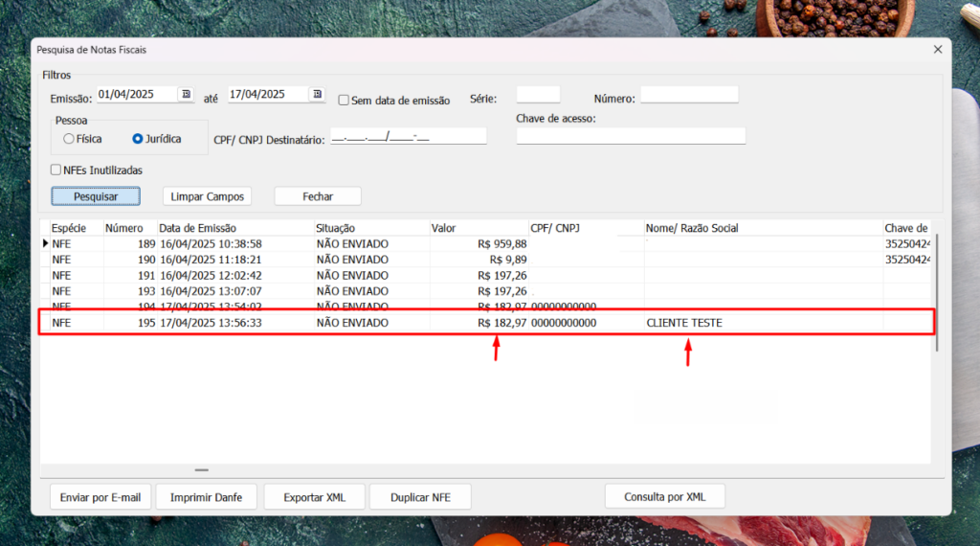The width and height of the screenshot is (980, 546).
Task: Check the NFEs Inutilizadas option
Action: click(56, 170)
